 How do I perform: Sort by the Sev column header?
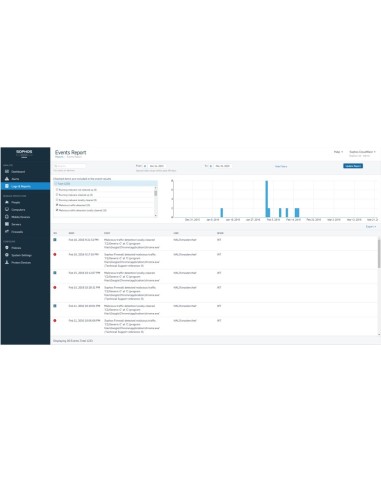click(55, 233)
